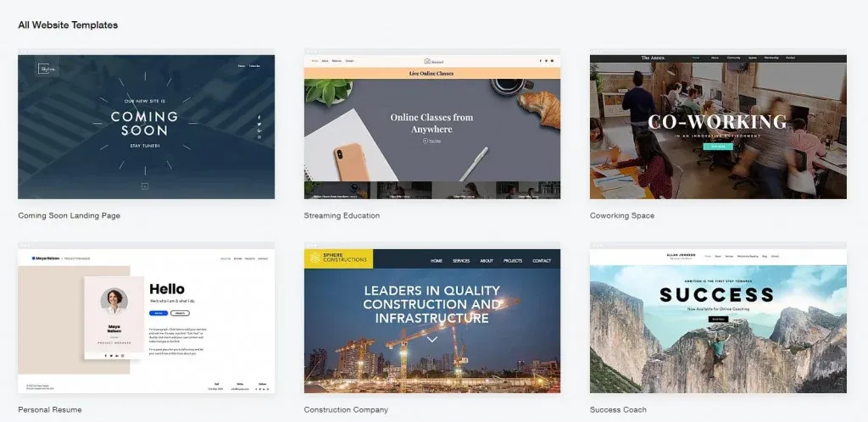
Task: Select HOME in Sphere Constructions menu
Action: 437,260
